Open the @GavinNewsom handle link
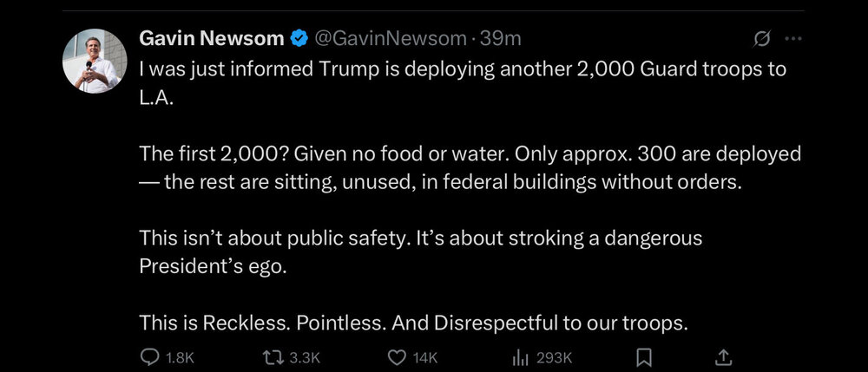868x372 pixels. 390,39
